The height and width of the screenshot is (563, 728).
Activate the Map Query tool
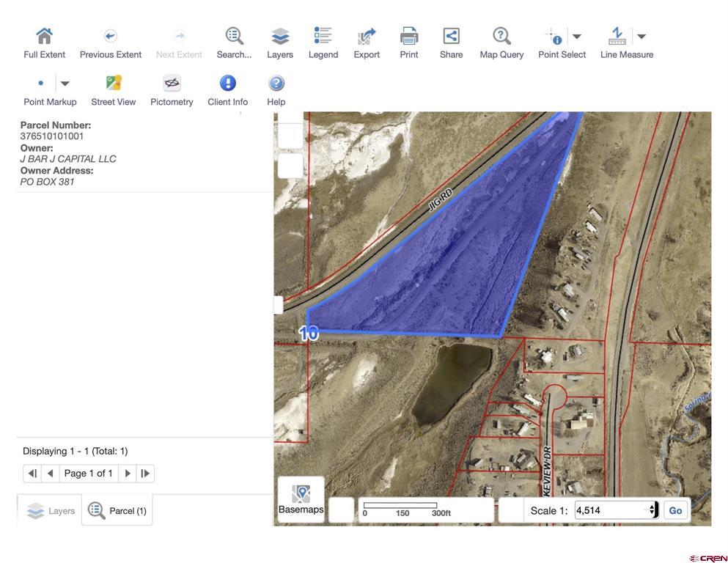click(501, 36)
